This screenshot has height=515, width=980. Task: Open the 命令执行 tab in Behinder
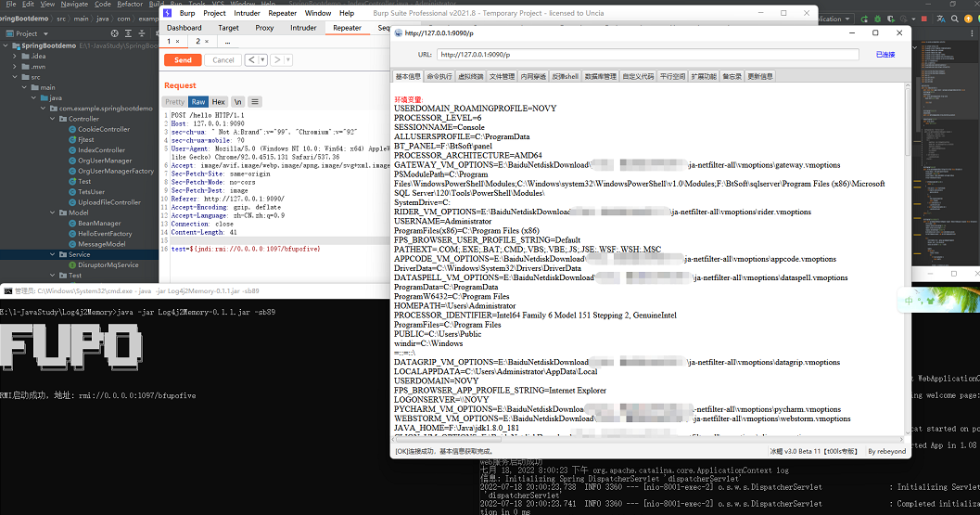439,76
